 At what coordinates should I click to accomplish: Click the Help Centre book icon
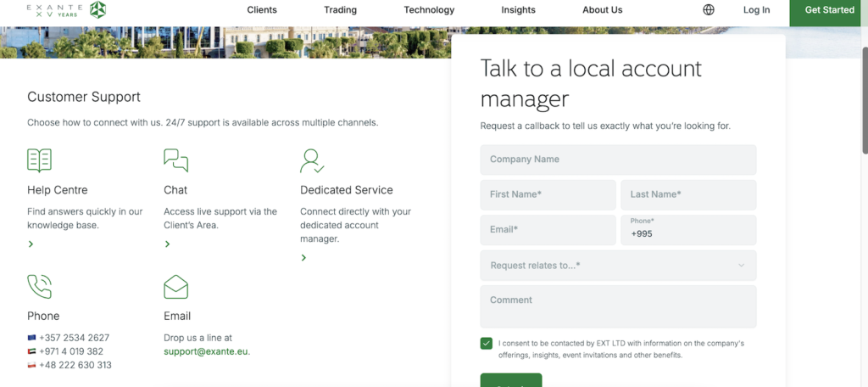(x=39, y=160)
